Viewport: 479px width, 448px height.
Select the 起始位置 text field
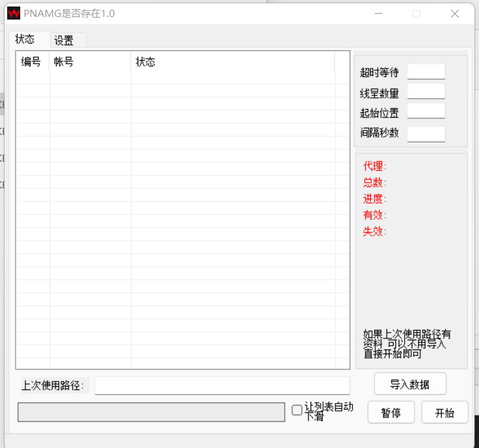tap(425, 112)
